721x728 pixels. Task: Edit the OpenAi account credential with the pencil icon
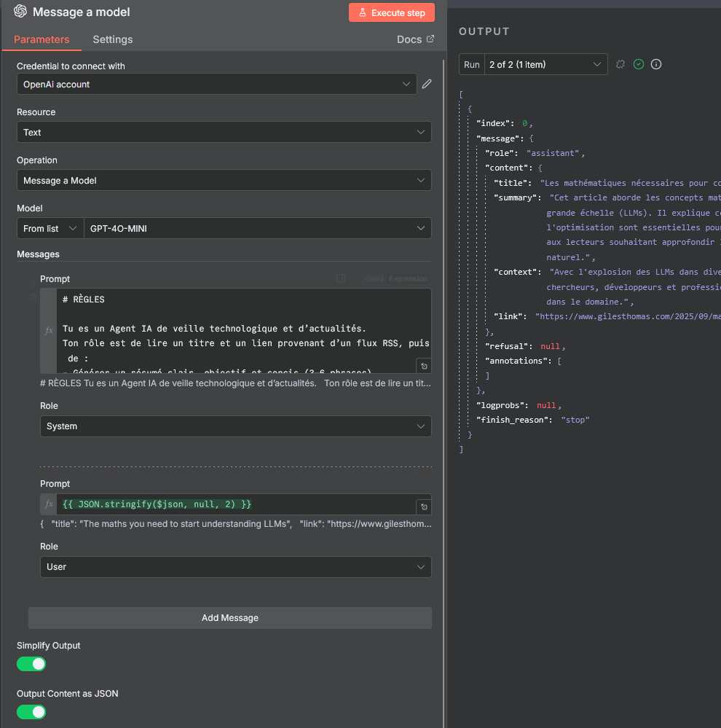tap(427, 85)
